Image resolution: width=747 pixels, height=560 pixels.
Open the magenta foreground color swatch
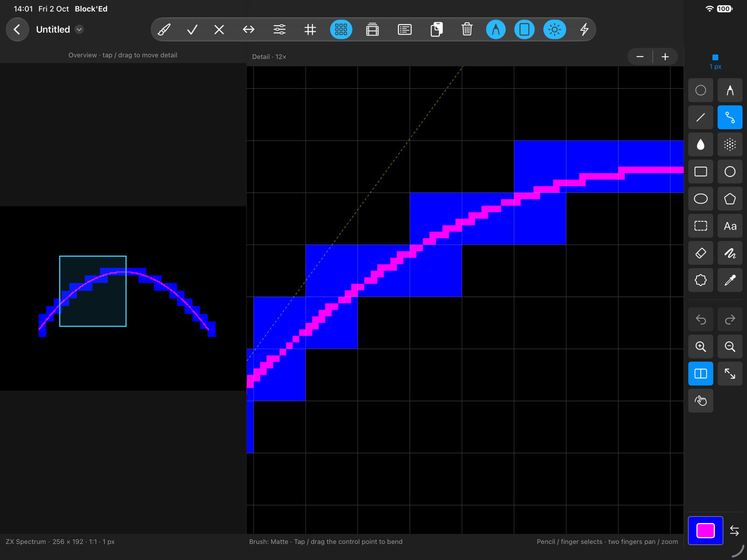[705, 531]
